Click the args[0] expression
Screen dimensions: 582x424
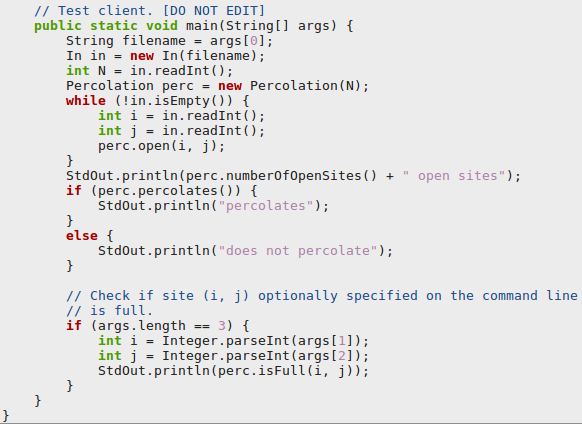click(237, 41)
